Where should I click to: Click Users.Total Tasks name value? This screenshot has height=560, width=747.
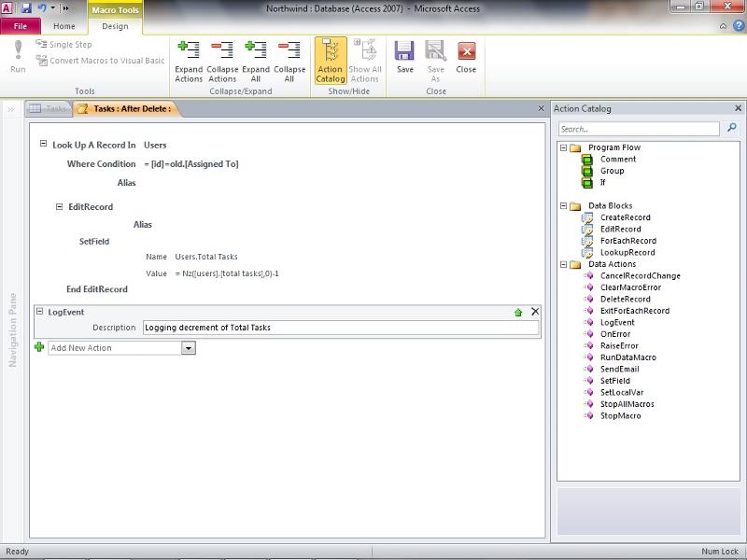point(206,257)
